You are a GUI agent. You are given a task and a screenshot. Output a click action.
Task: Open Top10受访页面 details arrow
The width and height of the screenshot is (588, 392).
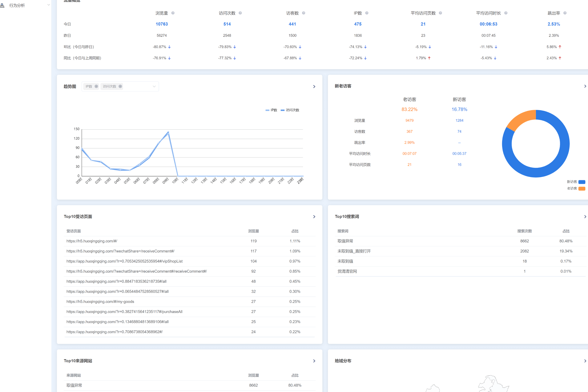pyautogui.click(x=314, y=217)
